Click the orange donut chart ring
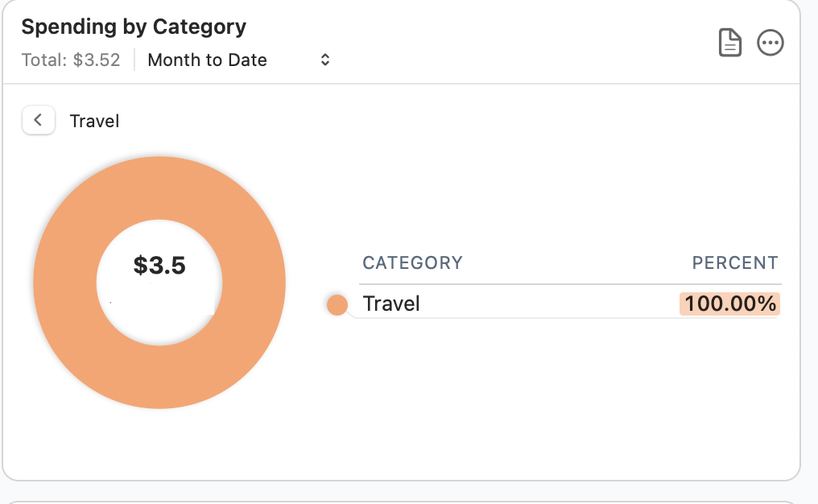 (64, 282)
